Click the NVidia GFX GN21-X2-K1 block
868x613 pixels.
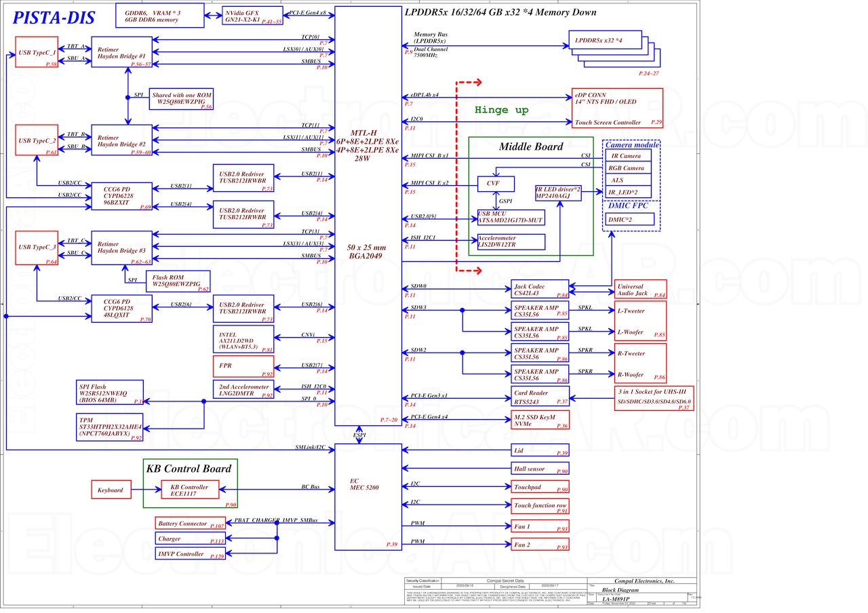(252, 16)
